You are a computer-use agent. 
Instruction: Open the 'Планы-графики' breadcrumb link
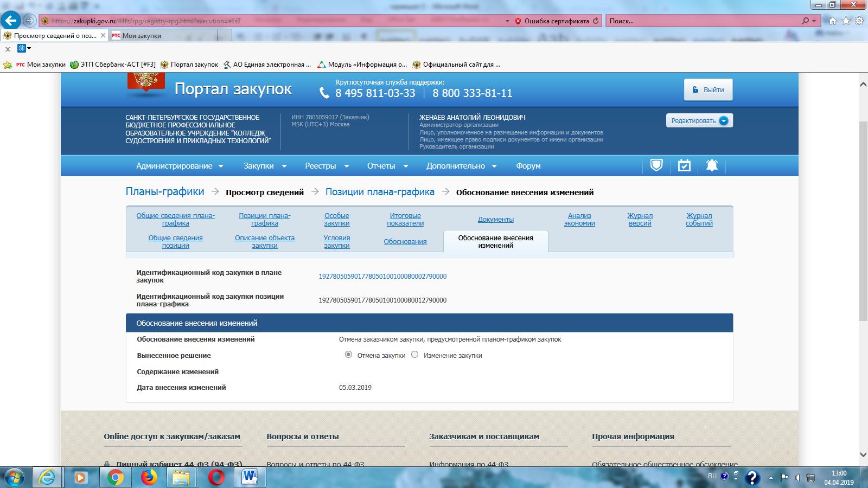click(x=165, y=191)
